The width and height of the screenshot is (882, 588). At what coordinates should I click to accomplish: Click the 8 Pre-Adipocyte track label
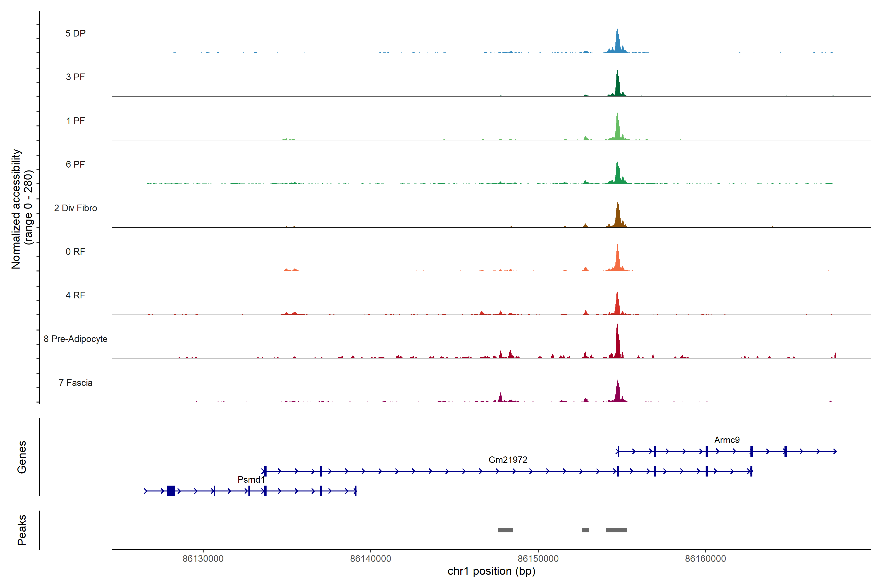tap(75, 339)
